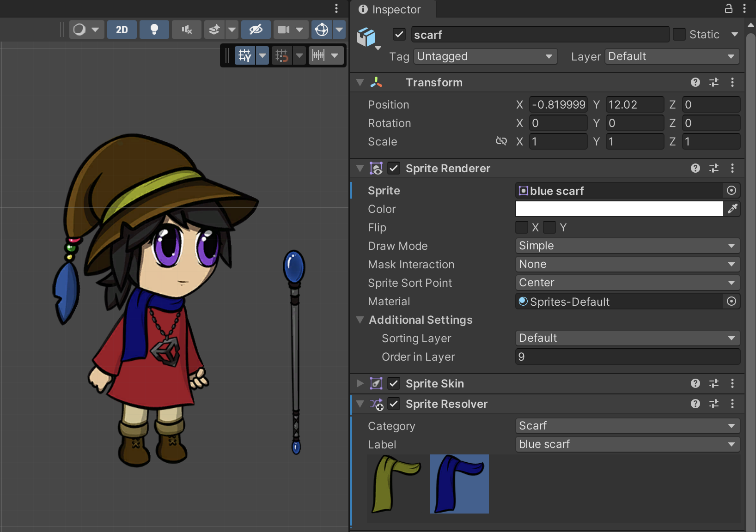Lock the Inspector with the padlock icon
This screenshot has height=532, width=756.
tap(728, 9)
